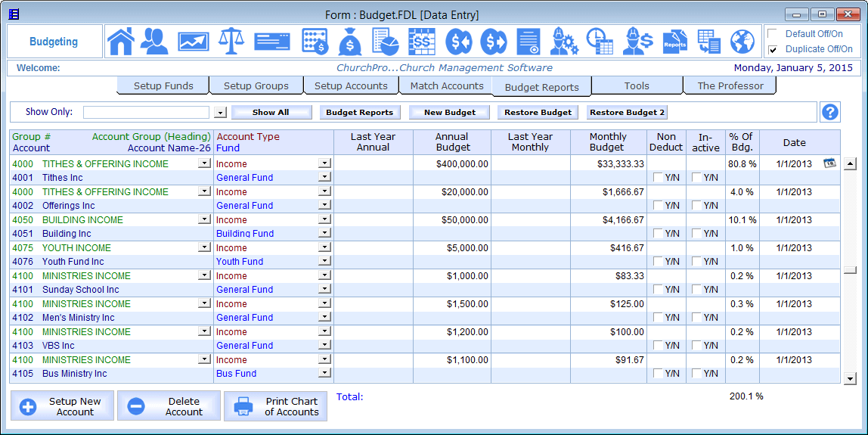Open the Show Only dropdown arrow
868x435 pixels.
(x=220, y=113)
